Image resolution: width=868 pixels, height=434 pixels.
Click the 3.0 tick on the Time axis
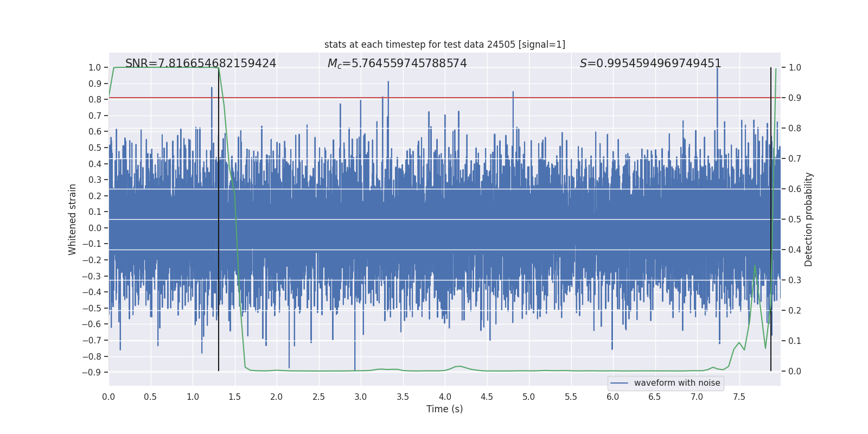pyautogui.click(x=361, y=397)
